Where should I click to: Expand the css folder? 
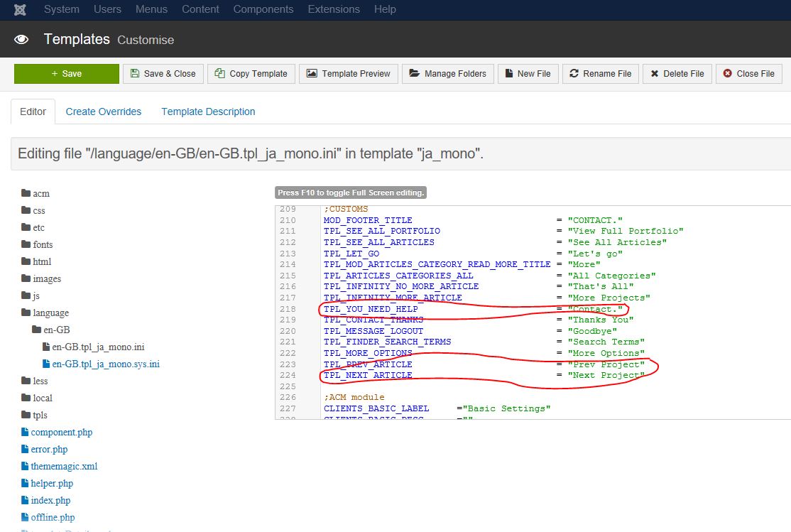pos(38,211)
